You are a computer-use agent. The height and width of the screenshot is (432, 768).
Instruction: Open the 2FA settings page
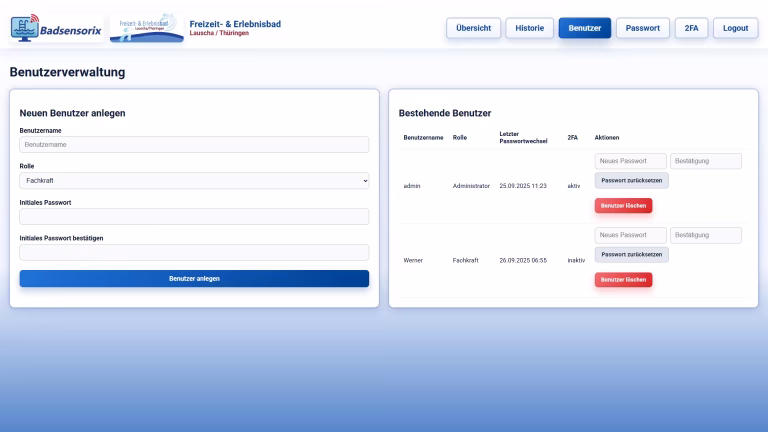tap(691, 28)
